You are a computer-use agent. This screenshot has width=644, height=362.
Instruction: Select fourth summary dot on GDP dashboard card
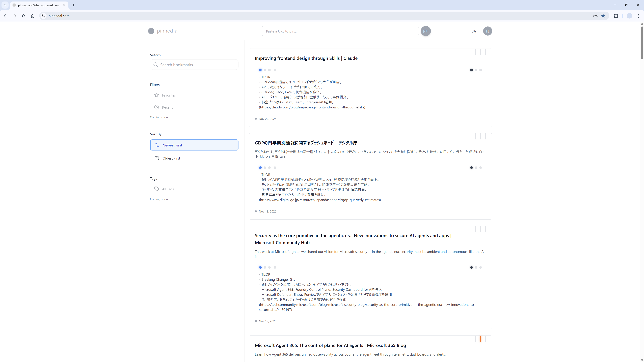tap(275, 168)
